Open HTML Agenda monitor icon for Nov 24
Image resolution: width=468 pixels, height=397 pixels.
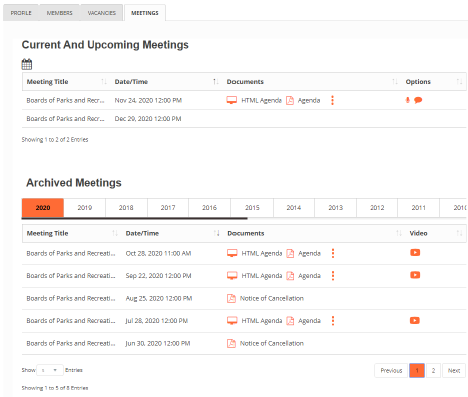tap(232, 100)
